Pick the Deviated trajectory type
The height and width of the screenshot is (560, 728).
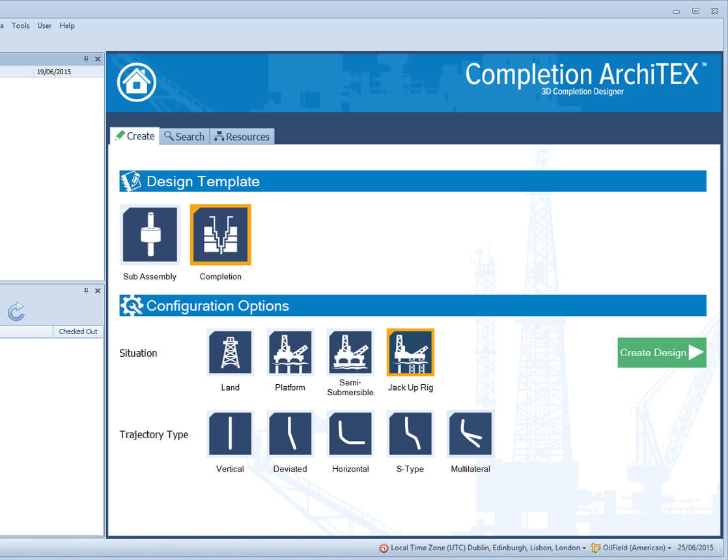point(290,434)
